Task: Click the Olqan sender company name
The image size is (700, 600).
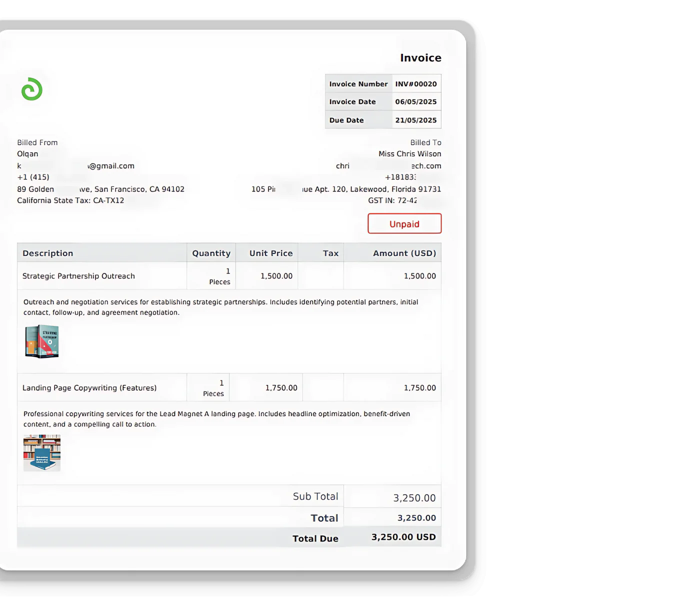Action: [x=27, y=154]
